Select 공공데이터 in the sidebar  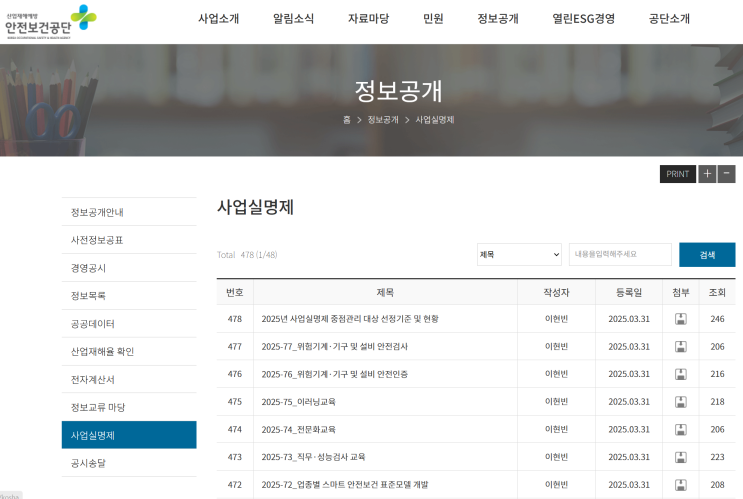point(129,324)
